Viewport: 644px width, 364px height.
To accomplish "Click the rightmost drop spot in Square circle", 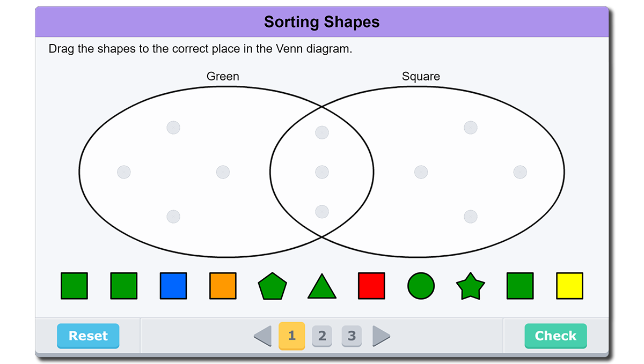I will (520, 172).
